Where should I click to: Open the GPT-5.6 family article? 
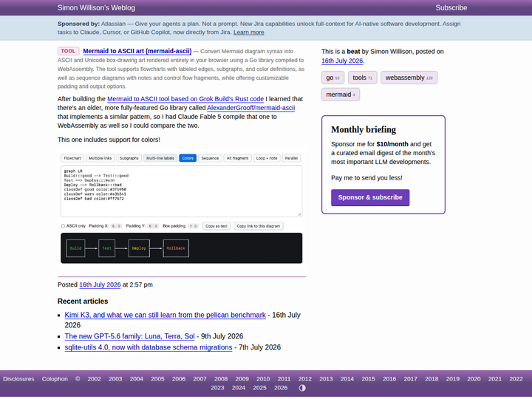coord(129,336)
